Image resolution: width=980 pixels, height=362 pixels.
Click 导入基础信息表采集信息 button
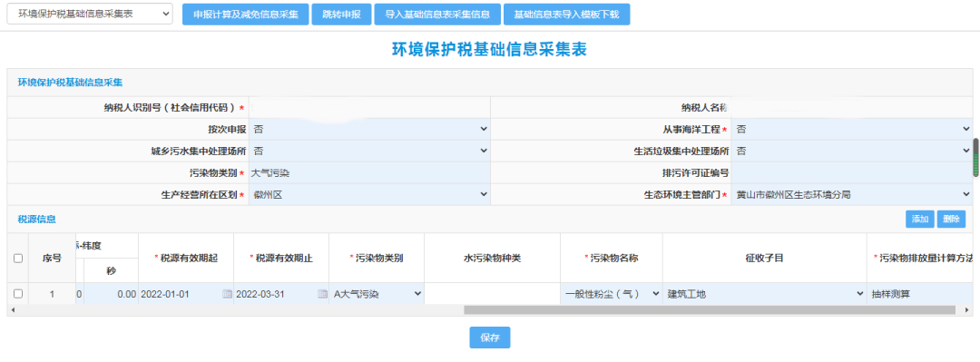coord(437,15)
